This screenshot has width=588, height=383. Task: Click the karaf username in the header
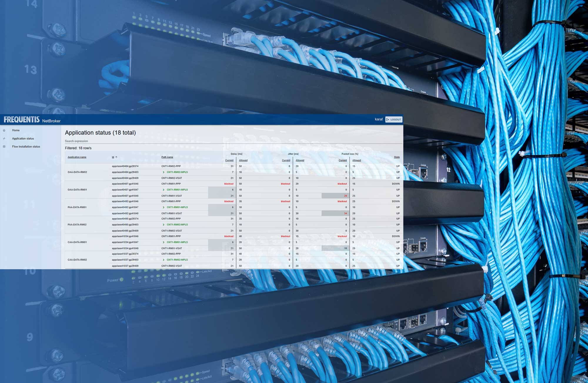[379, 119]
